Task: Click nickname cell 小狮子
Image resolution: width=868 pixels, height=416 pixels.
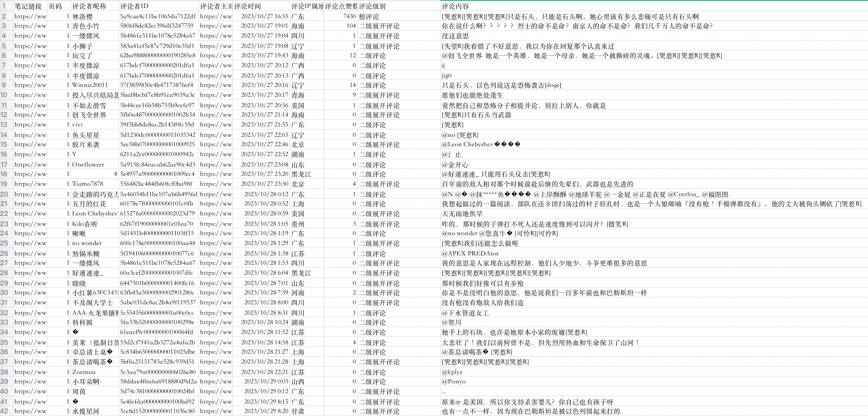Action: [x=95, y=46]
